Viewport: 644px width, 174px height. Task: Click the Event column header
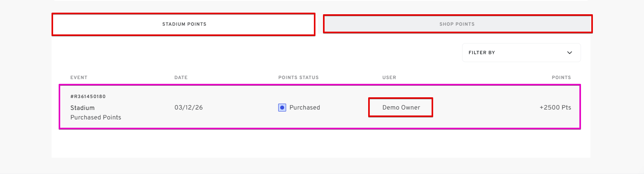tap(79, 78)
